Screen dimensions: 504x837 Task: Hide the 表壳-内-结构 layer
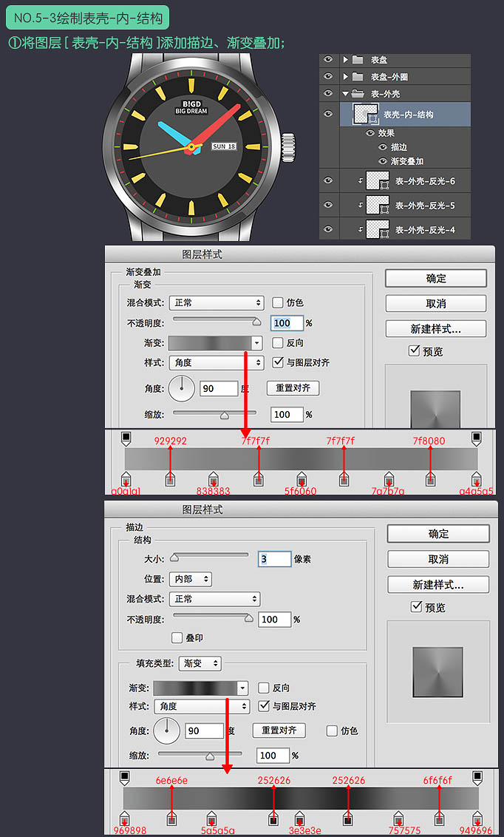click(x=328, y=114)
